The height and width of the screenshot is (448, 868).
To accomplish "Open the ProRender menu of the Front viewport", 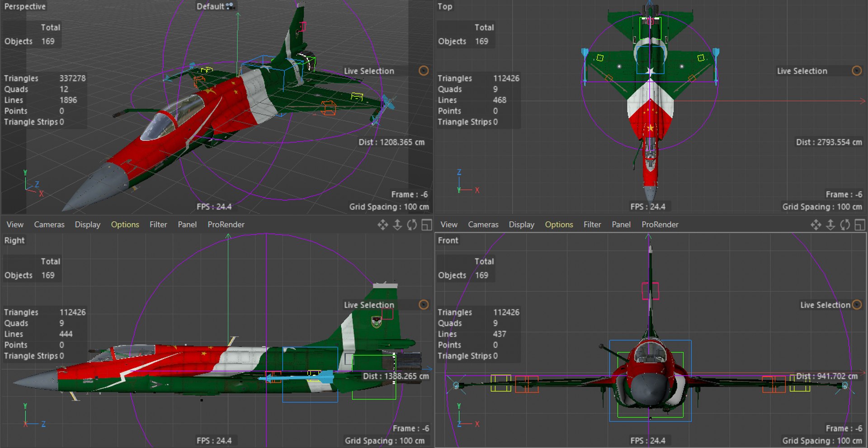I will point(660,225).
